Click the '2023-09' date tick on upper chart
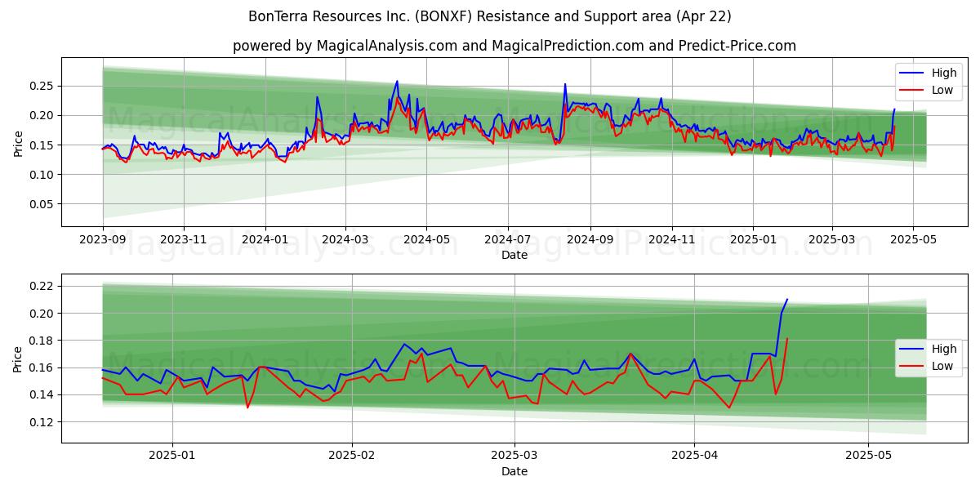The height and width of the screenshot is (490, 980). (x=102, y=240)
